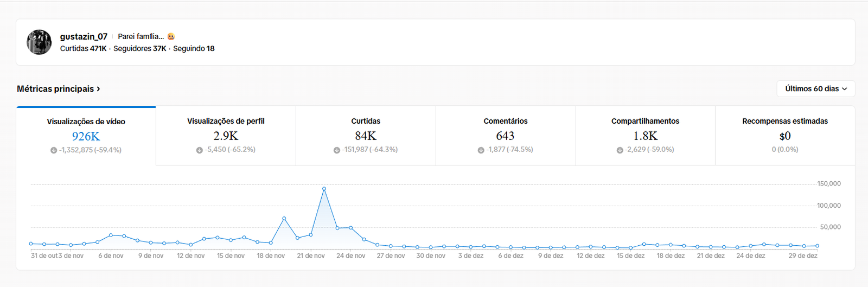Open the gustazin_07 username link
Image resolution: width=868 pixels, height=287 pixels.
click(x=84, y=36)
